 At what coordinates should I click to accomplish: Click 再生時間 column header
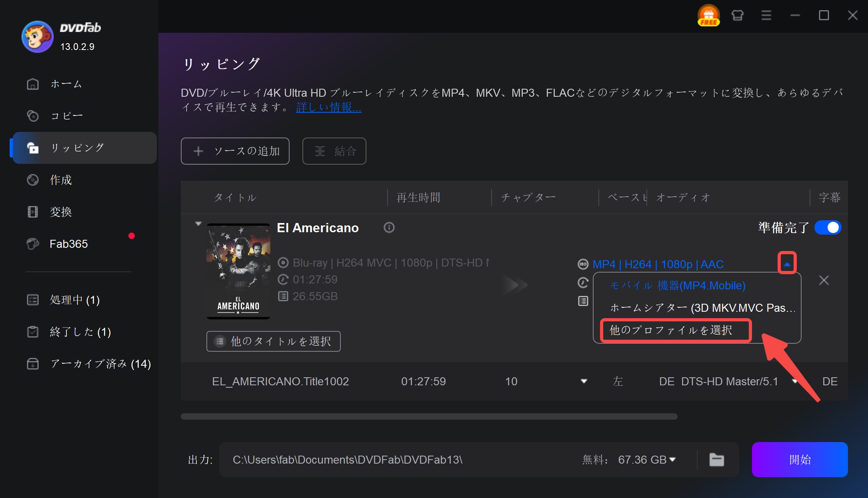pyautogui.click(x=418, y=197)
